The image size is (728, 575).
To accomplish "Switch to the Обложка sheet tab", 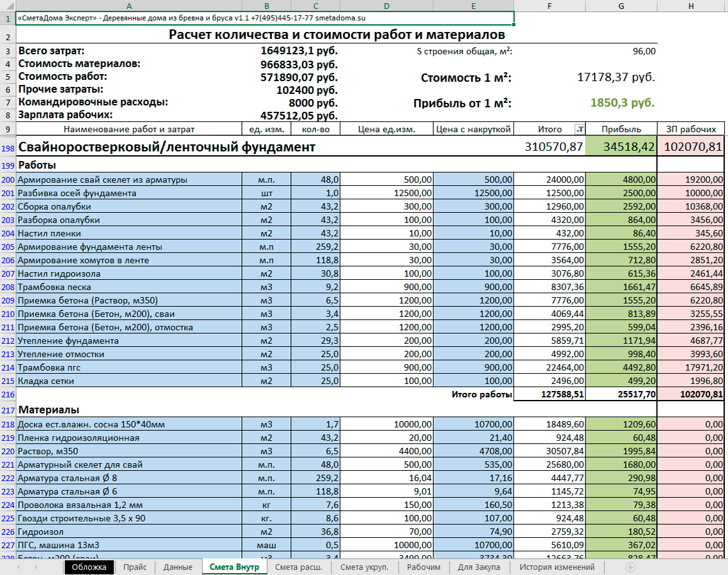I will 89,567.
